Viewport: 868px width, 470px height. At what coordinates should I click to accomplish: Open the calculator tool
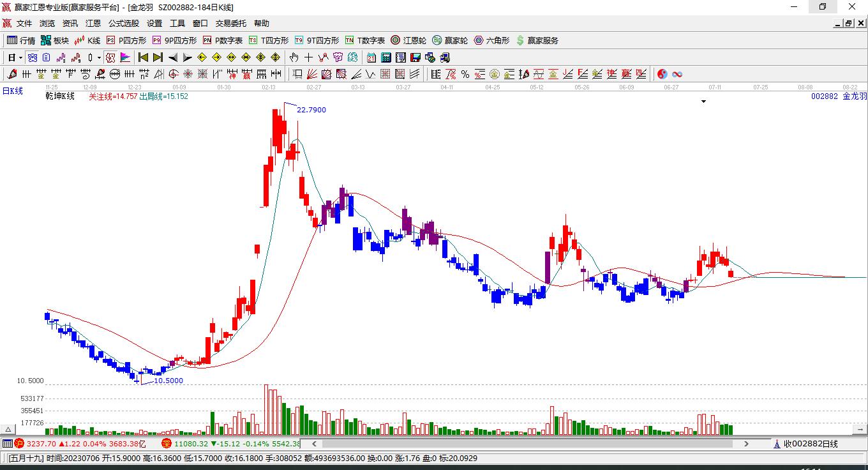[x=386, y=57]
